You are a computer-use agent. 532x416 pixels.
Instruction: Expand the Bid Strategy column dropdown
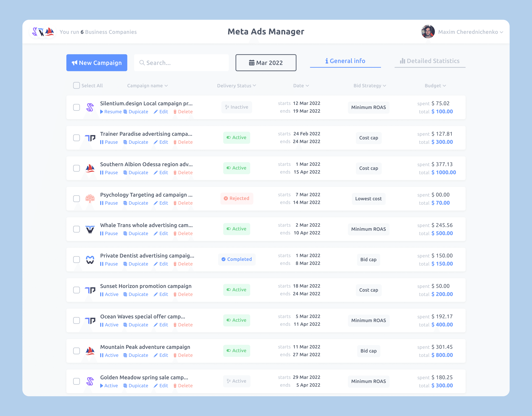(370, 86)
